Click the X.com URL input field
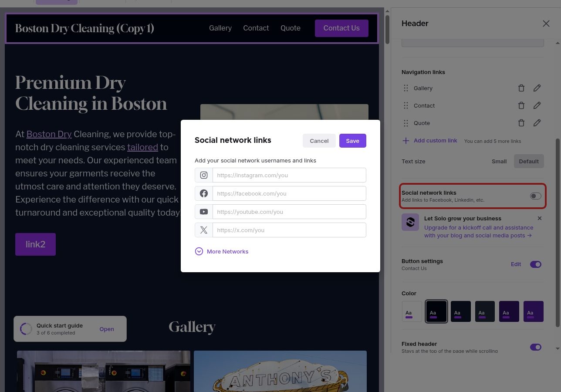This screenshot has height=392, width=561. point(289,230)
